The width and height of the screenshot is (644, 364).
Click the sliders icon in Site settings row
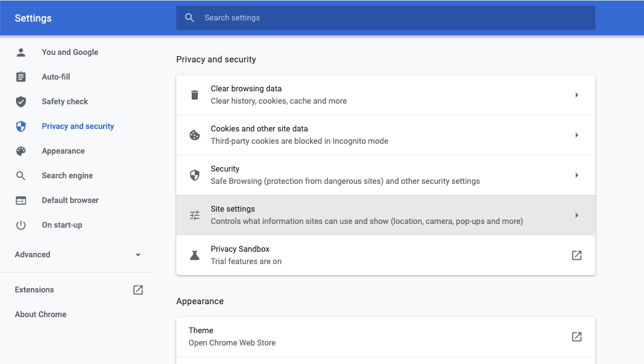[195, 215]
